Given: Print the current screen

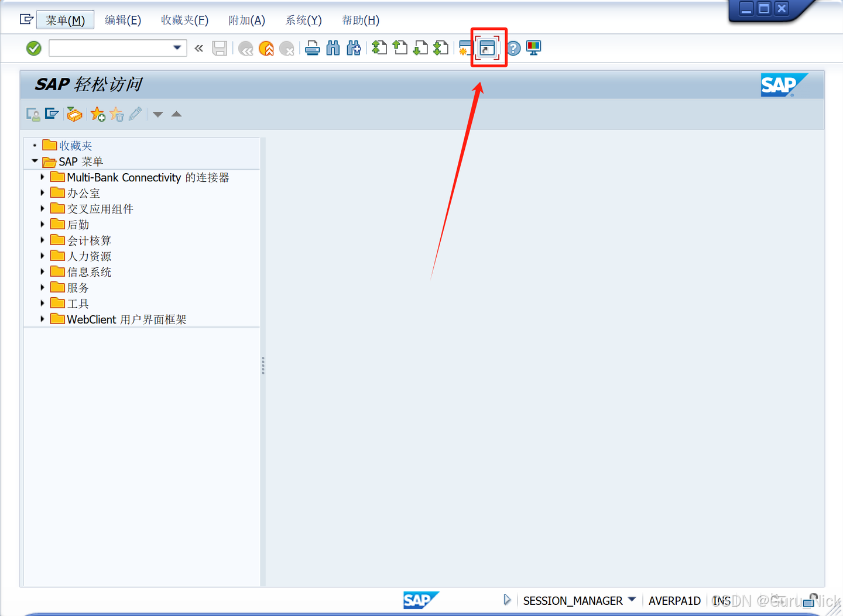Looking at the screenshot, I should point(312,47).
